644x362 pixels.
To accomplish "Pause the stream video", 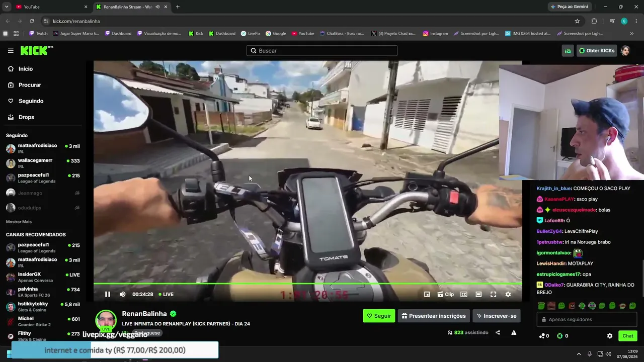I will click(x=107, y=294).
